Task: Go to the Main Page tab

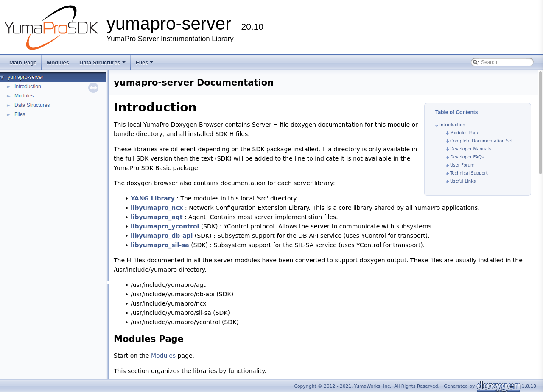Action: [x=23, y=63]
